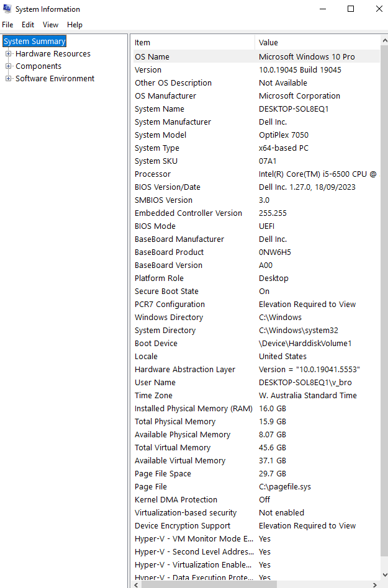Select the Available Physical Memory row
The height and width of the screenshot is (588, 388).
[x=255, y=435]
